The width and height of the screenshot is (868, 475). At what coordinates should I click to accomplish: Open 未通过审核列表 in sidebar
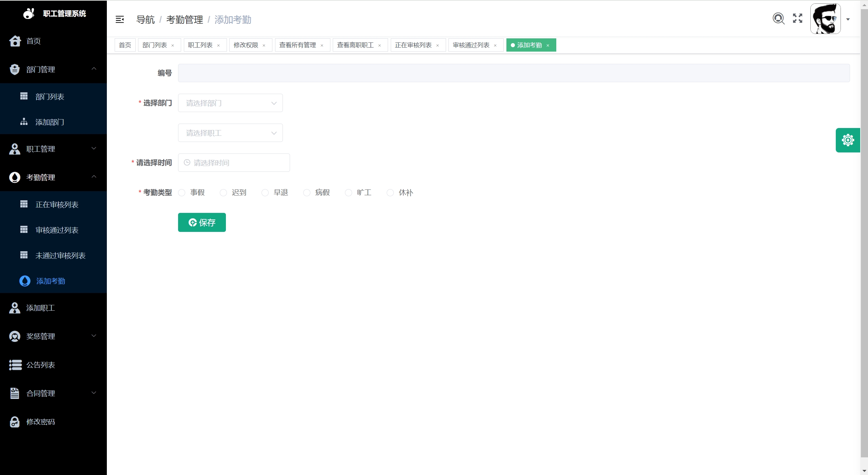(x=60, y=256)
